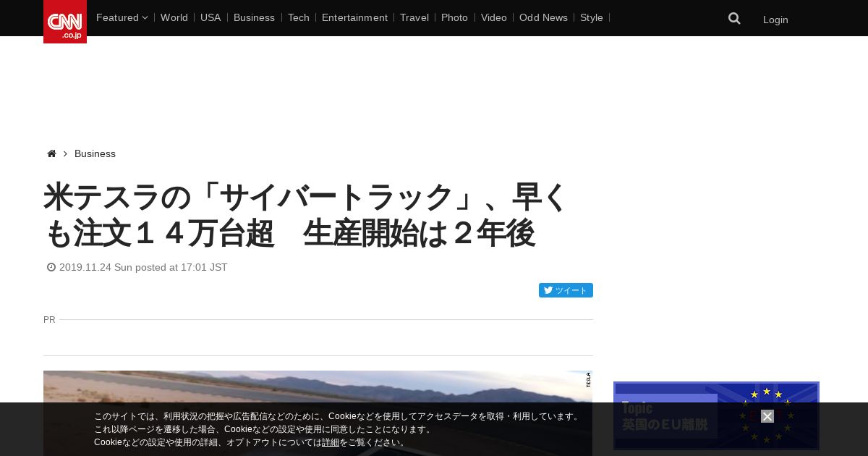Expand the Featured dropdown menu

point(122,17)
